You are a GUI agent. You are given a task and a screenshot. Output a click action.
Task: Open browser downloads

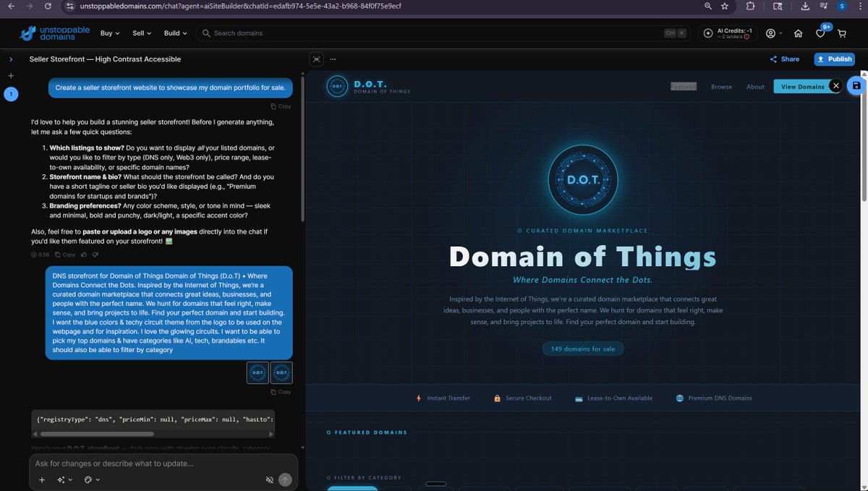(x=806, y=6)
